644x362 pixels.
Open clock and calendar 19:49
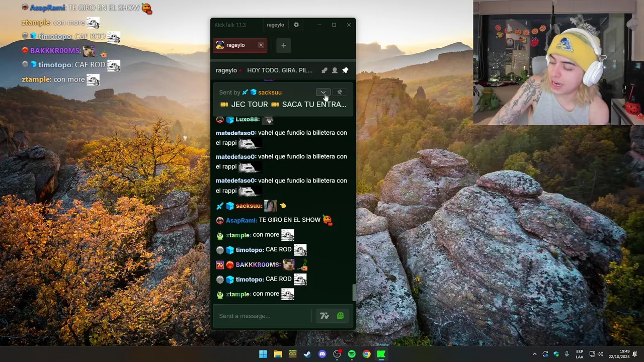click(618, 354)
